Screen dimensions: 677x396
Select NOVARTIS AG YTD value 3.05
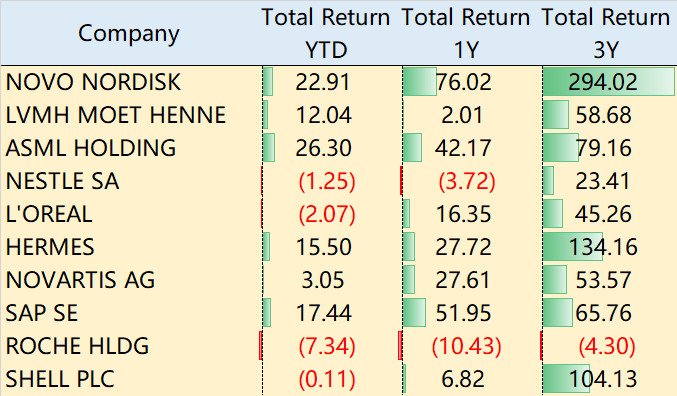pyautogui.click(x=323, y=280)
